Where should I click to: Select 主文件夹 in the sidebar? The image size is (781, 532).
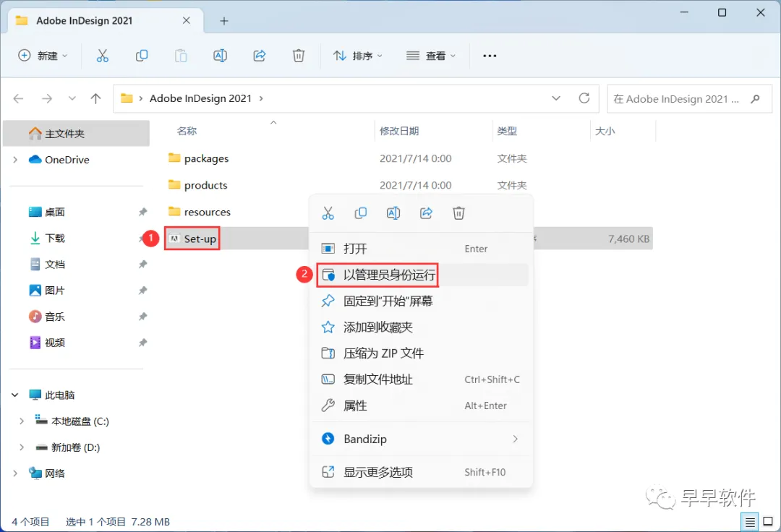tap(76, 134)
